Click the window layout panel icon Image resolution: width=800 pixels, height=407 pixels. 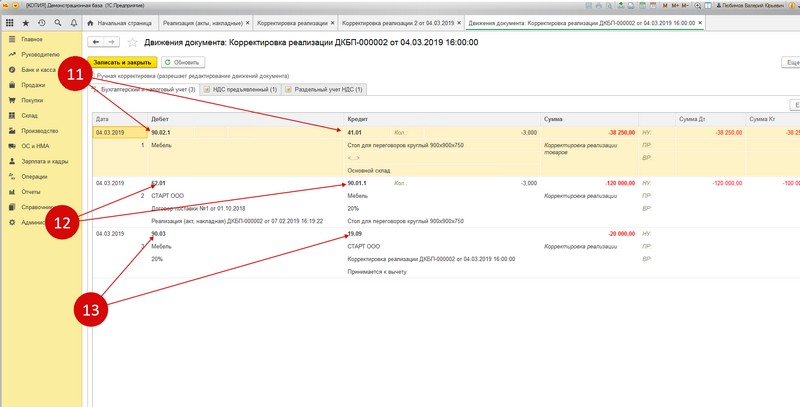[x=708, y=5]
